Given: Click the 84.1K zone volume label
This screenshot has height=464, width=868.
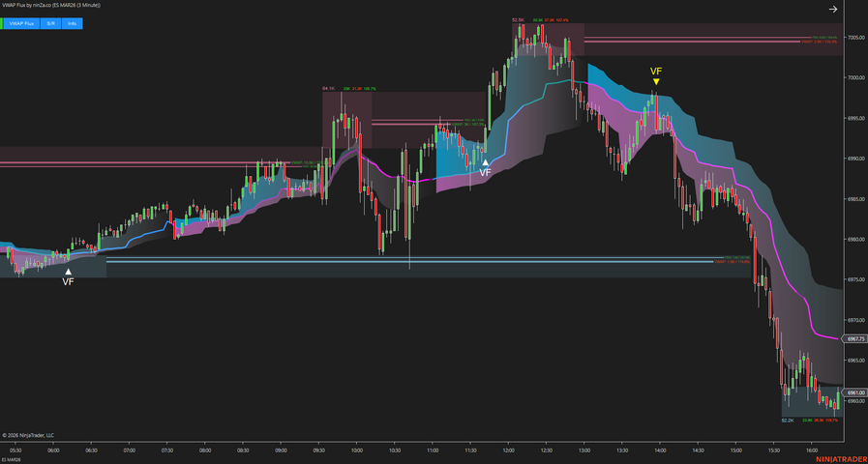Looking at the screenshot, I should [x=328, y=89].
